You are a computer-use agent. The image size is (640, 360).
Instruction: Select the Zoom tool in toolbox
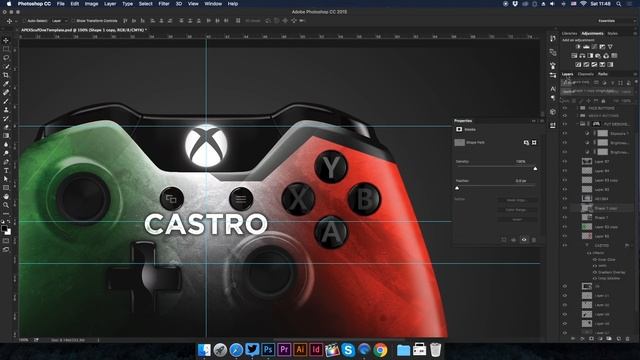coord(6,205)
